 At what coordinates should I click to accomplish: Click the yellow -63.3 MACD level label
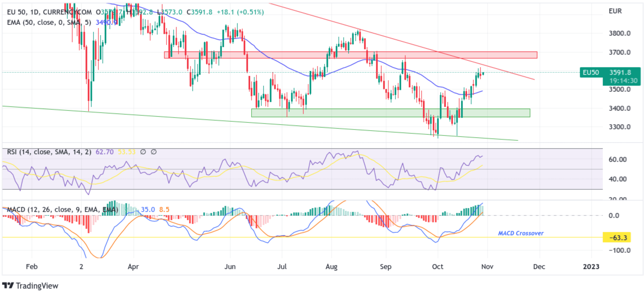(617, 237)
